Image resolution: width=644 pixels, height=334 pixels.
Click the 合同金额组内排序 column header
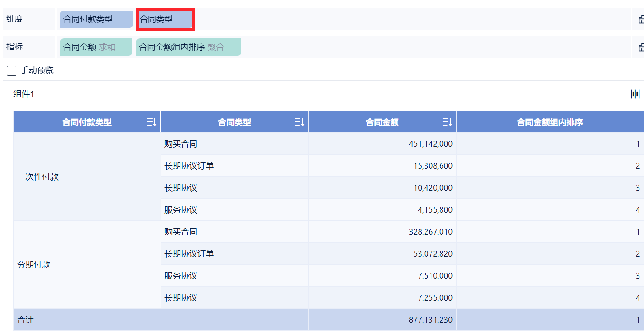pos(550,122)
